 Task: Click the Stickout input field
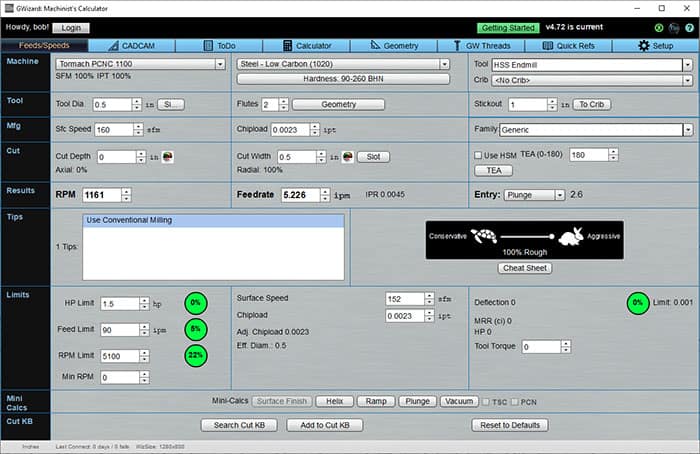[x=528, y=104]
